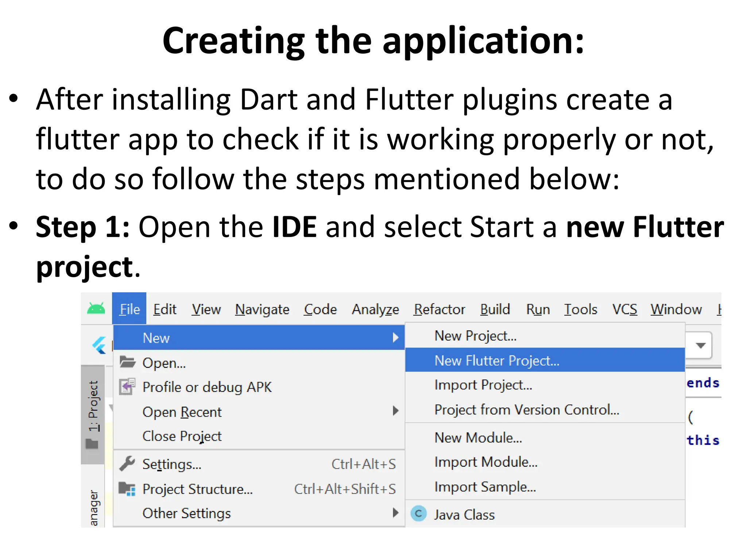Open the Refactor menu
The image size is (747, 560).
439,309
